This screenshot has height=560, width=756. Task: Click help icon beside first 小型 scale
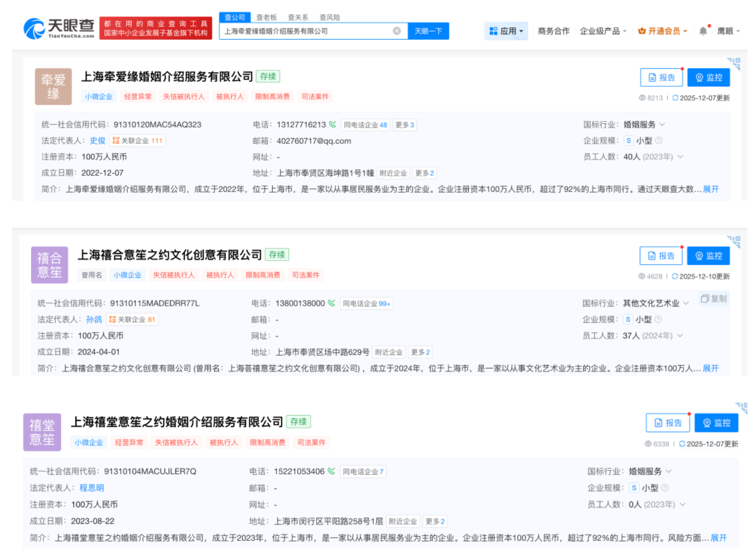click(659, 141)
